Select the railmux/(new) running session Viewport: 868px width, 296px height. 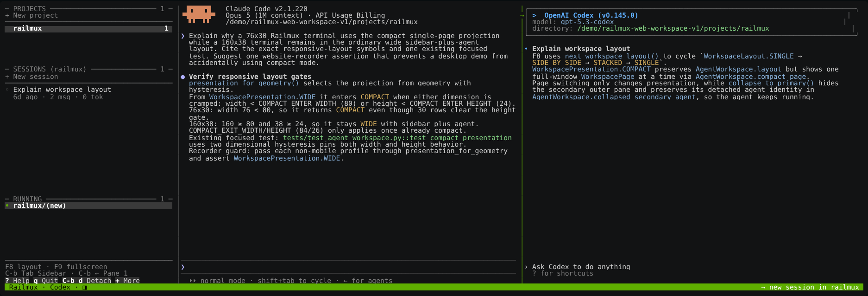[88, 206]
